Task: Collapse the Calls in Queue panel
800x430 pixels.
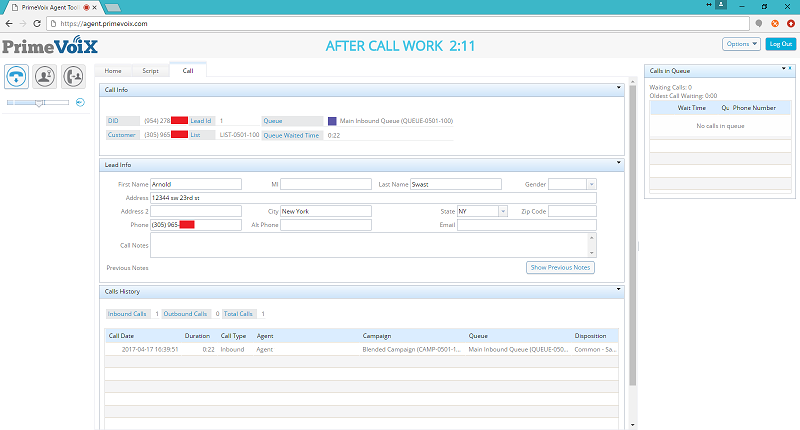Action: 783,68
